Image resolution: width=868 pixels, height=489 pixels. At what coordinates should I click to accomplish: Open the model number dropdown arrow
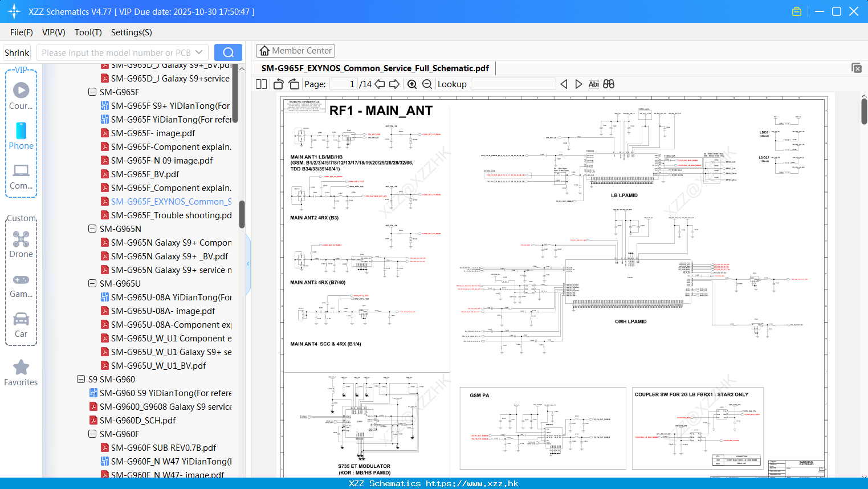(199, 52)
